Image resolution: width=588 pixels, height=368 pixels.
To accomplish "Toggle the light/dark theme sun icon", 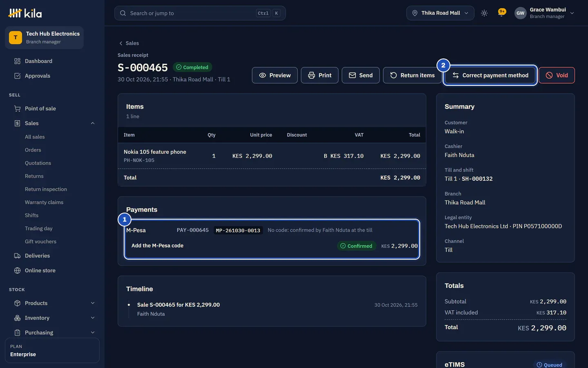I will (484, 13).
